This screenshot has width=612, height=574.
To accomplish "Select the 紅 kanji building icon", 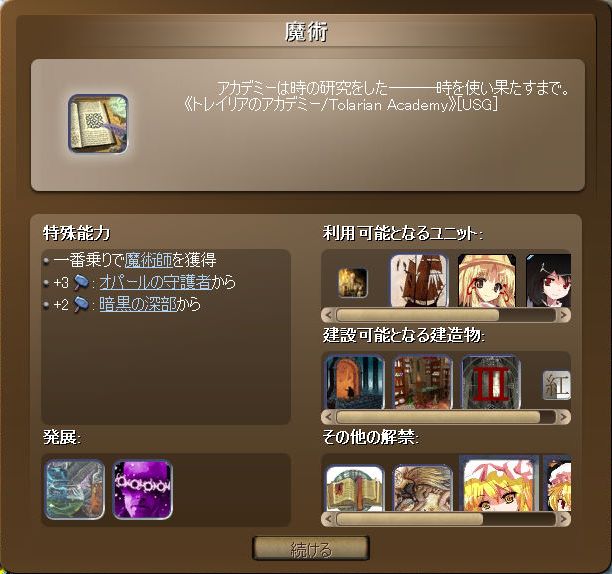I will tap(557, 385).
